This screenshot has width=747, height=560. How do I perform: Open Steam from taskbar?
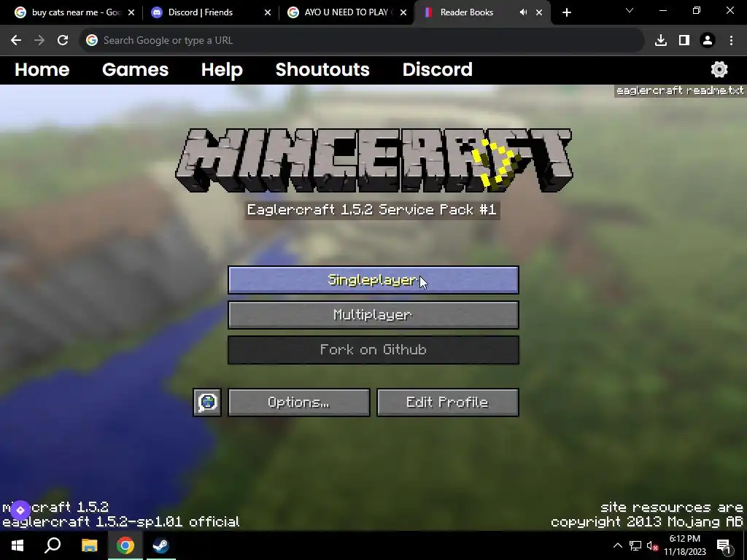tap(160, 545)
